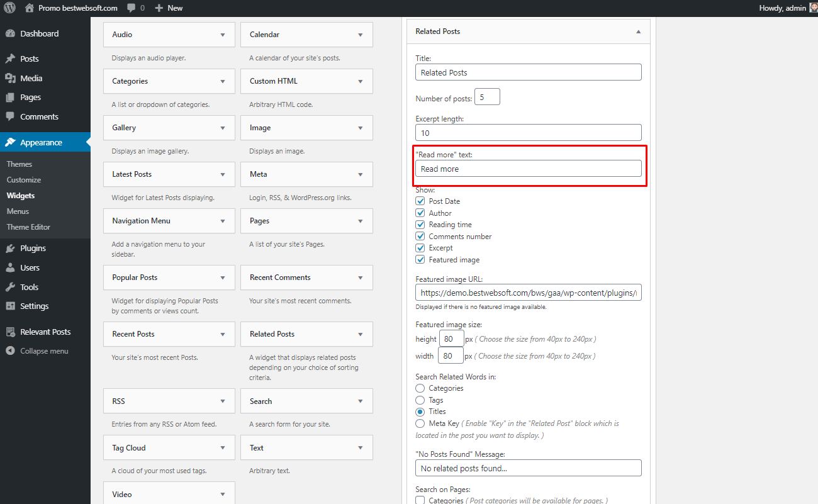Toggle the Comments number checkbox
818x504 pixels.
click(x=420, y=236)
